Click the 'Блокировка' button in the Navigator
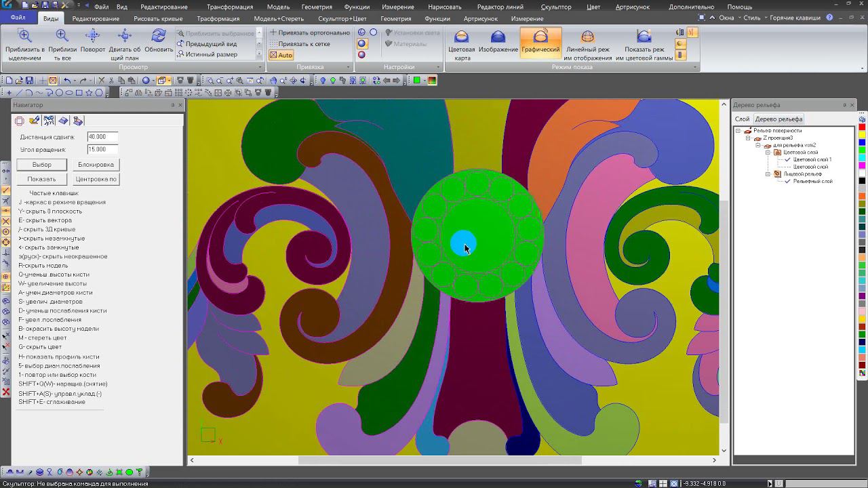 pyautogui.click(x=96, y=165)
